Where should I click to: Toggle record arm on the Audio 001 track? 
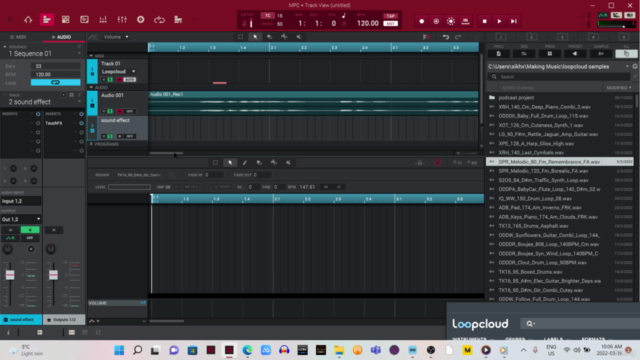coord(120,111)
